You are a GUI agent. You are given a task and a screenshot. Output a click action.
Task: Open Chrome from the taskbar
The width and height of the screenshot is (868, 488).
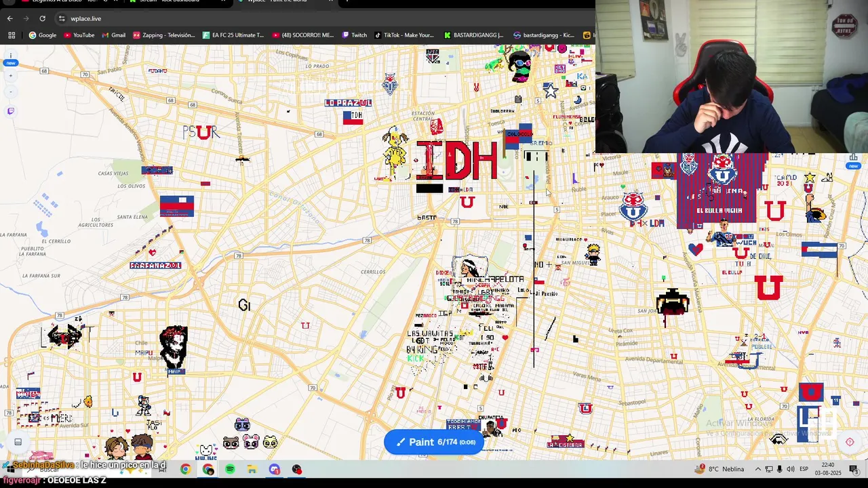pyautogui.click(x=185, y=469)
